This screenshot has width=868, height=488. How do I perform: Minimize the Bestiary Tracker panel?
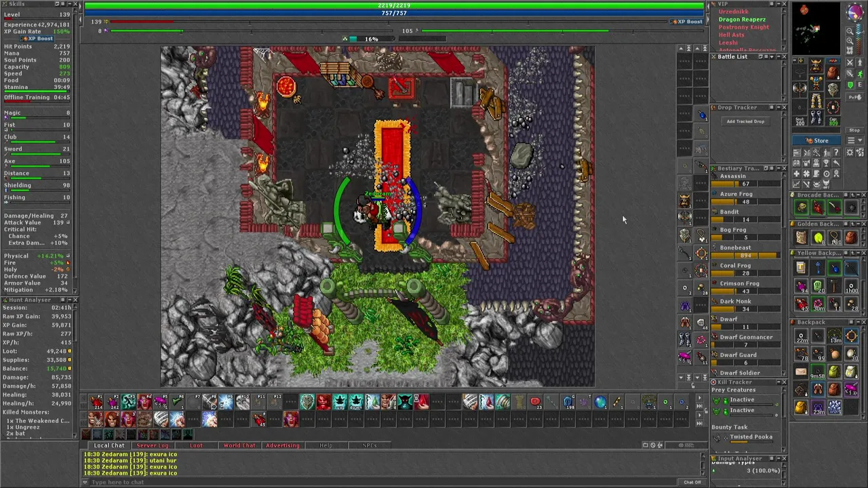(x=778, y=167)
